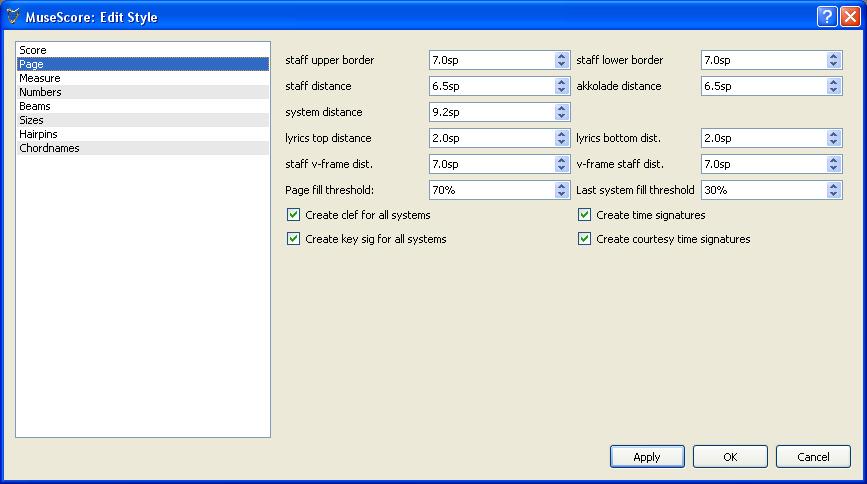The image size is (867, 484).
Task: Decrease v-frame staff dist. value
Action: [834, 168]
